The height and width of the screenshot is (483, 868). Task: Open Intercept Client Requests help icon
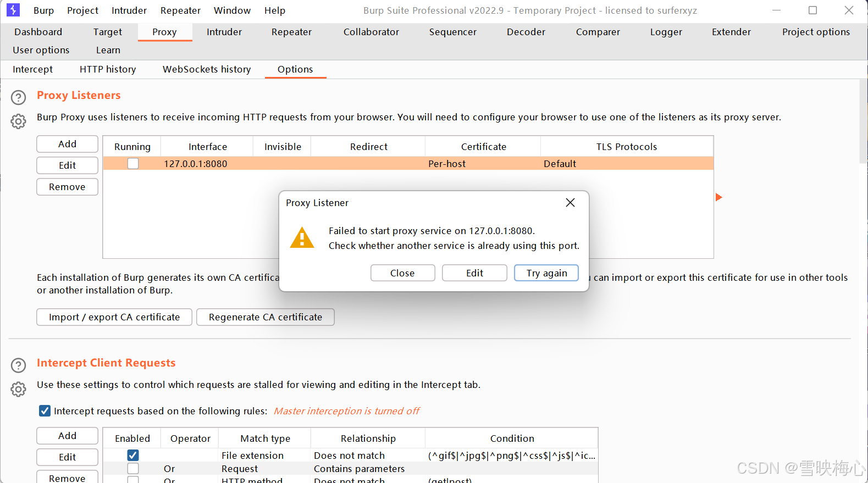tap(18, 365)
